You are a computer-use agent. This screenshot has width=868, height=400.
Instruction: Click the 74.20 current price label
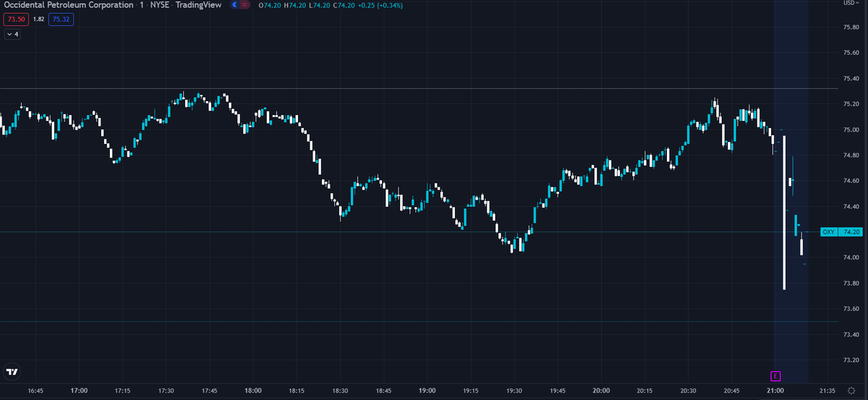coord(851,231)
